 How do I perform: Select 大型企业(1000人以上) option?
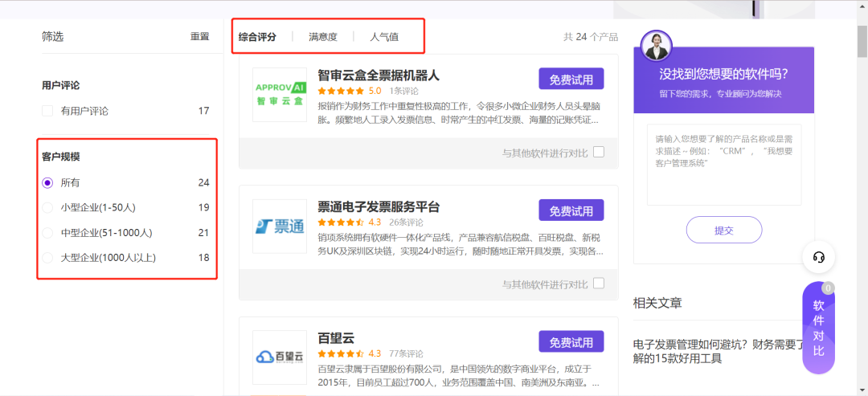(47, 258)
